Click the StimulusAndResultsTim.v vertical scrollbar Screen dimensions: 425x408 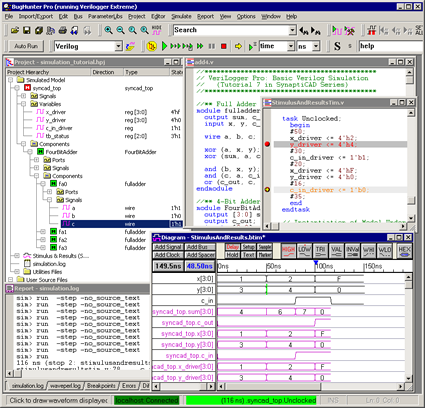pos(411,165)
